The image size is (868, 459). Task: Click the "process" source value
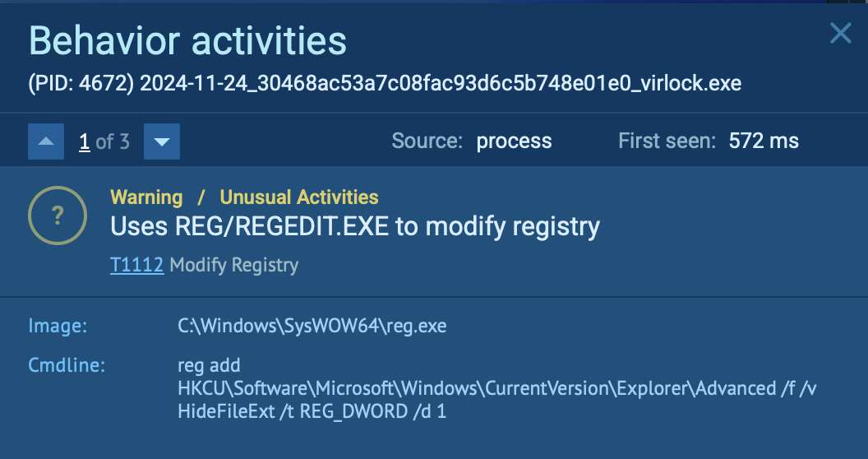point(514,141)
